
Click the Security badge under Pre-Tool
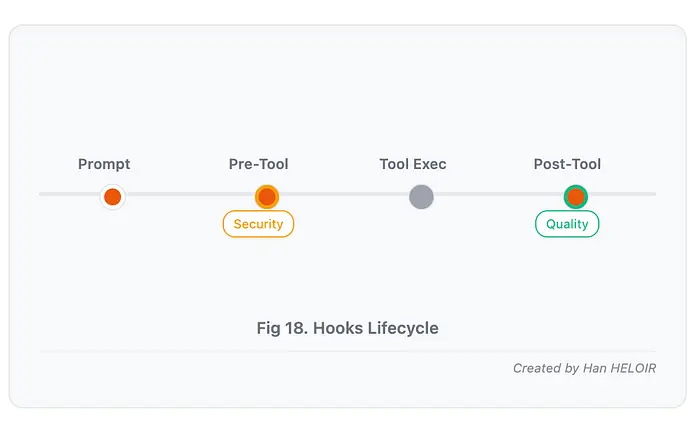click(258, 224)
